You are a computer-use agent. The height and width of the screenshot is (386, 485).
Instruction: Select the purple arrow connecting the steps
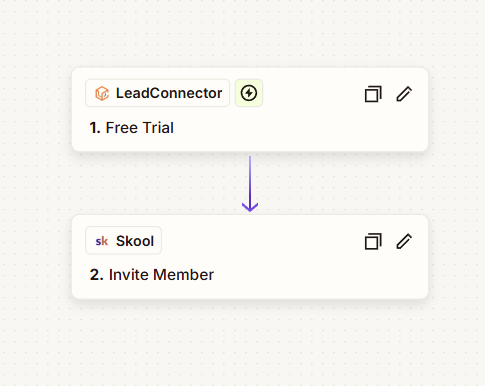click(250, 184)
